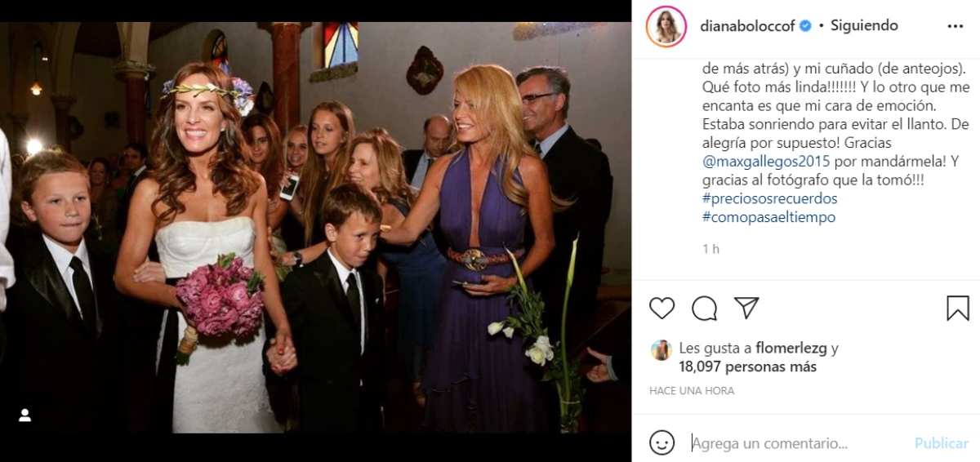Screen dimensions: 980x462
Task: Open dianaboloccof profile picture
Action: (666, 26)
